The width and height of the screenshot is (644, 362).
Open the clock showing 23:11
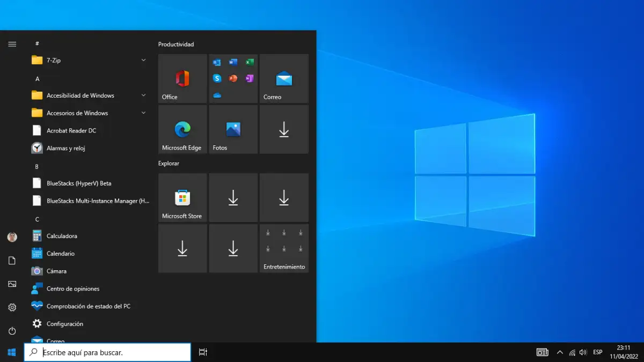point(624,352)
